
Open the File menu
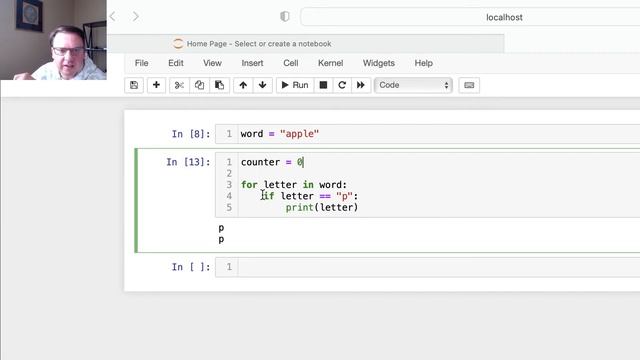[x=142, y=63]
